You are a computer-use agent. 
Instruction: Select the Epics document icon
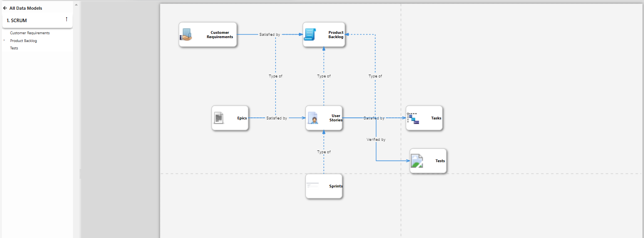(219, 118)
